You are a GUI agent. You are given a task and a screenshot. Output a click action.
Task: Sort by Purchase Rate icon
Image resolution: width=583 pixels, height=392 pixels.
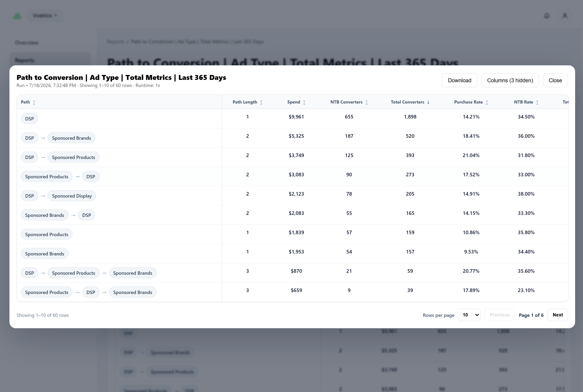tap(487, 102)
